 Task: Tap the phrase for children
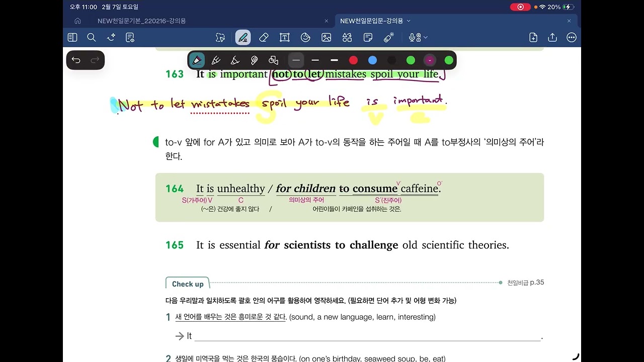[x=305, y=189]
